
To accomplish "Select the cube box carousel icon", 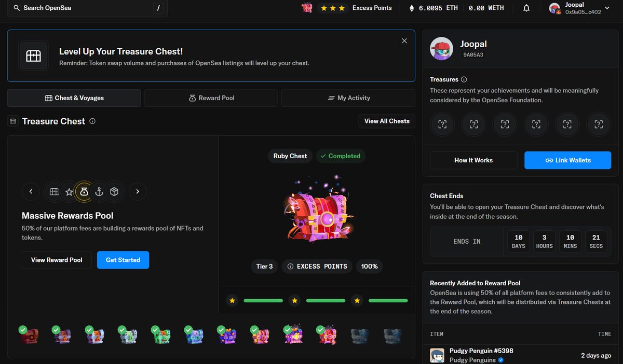I will pyautogui.click(x=114, y=191).
